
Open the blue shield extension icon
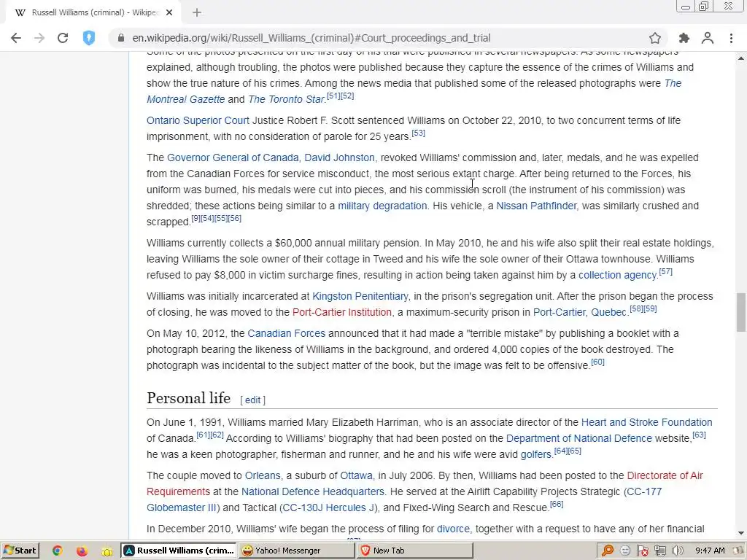(88, 38)
